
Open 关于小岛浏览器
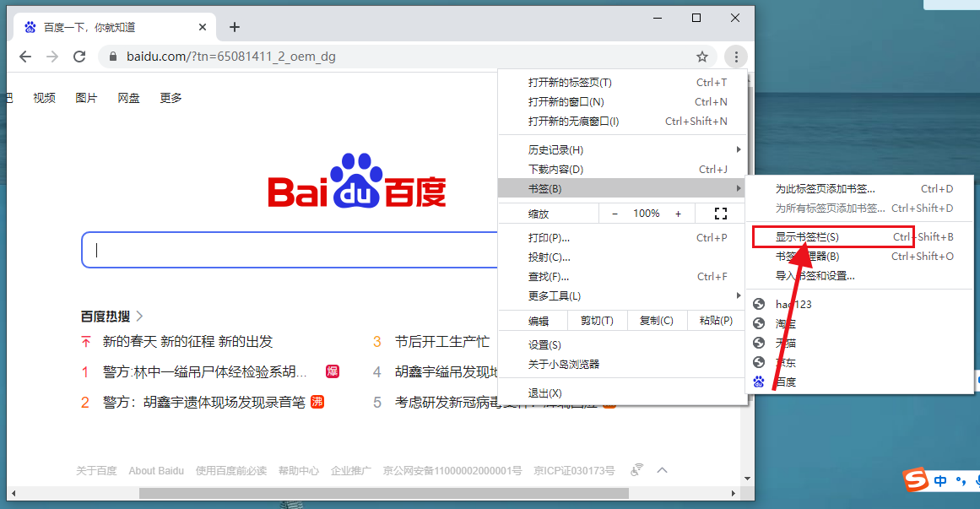point(622,364)
